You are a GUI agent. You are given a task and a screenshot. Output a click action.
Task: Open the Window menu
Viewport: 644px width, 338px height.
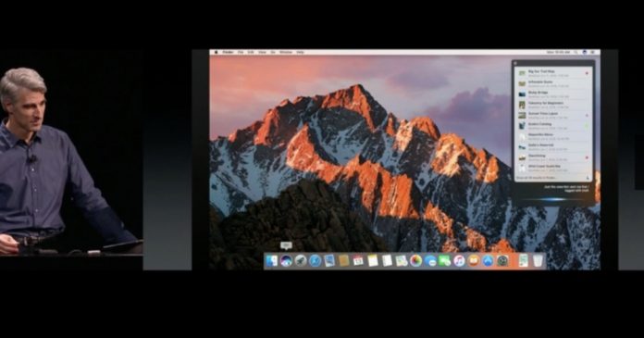pyautogui.click(x=286, y=52)
